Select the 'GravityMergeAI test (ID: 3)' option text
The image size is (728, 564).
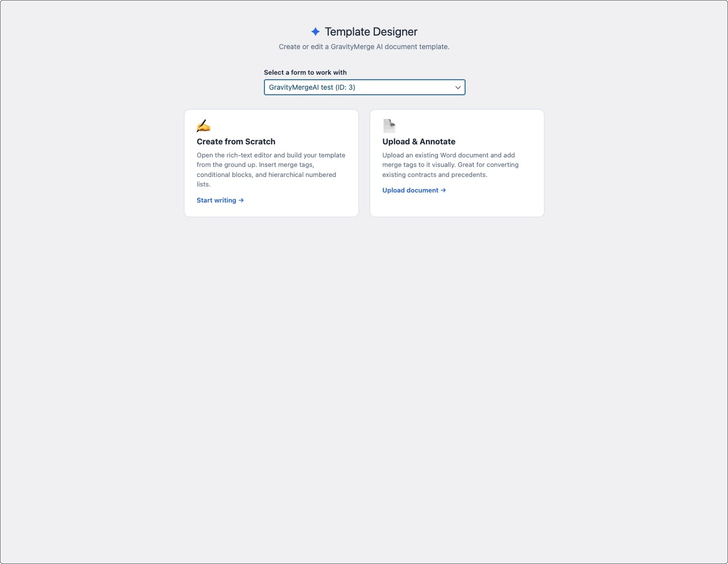click(312, 87)
